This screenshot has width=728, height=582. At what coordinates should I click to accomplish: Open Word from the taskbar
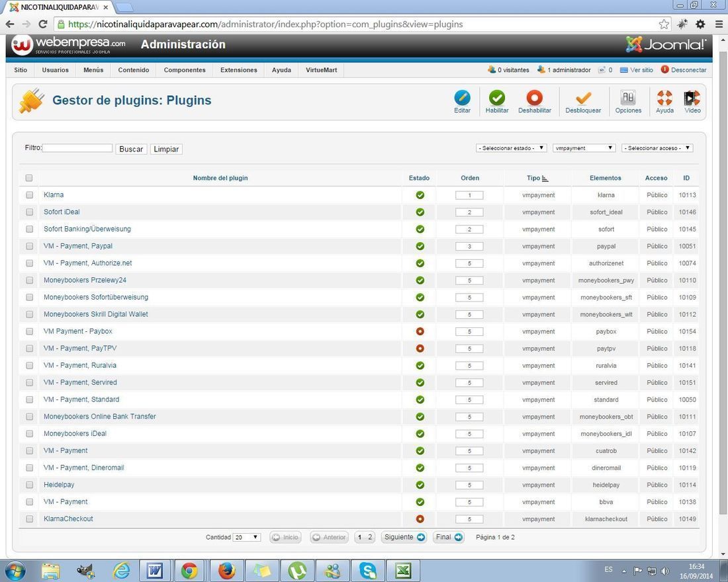(x=155, y=570)
